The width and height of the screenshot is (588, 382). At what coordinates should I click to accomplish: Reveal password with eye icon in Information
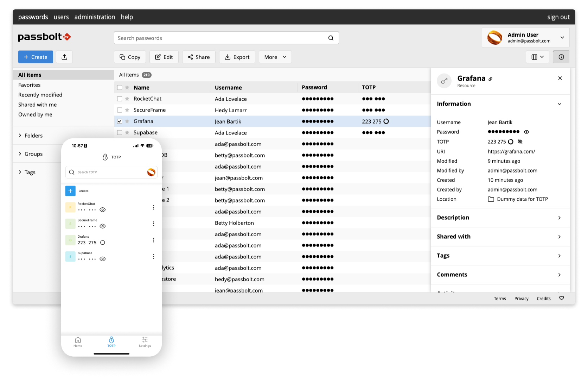point(526,132)
